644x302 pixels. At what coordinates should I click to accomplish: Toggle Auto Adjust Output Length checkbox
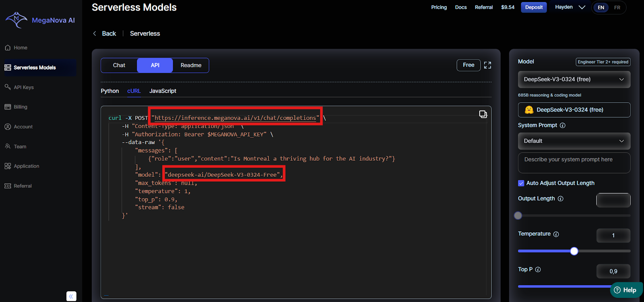point(521,183)
